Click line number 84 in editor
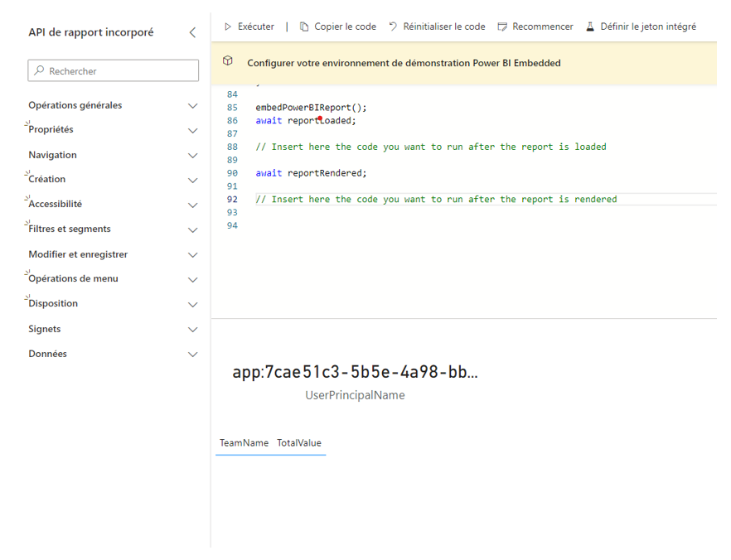The width and height of the screenshot is (731, 560). [x=232, y=94]
